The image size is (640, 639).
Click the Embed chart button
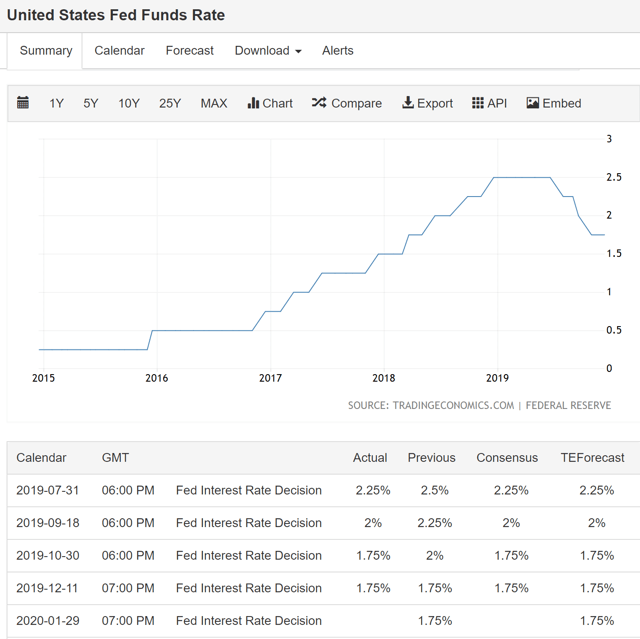point(553,103)
